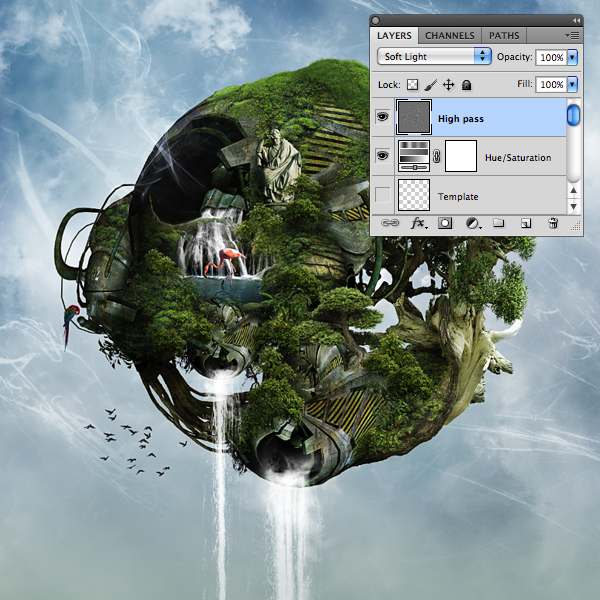The image size is (600, 600).
Task: Select the Hue/Saturation layer name
Action: (x=518, y=158)
